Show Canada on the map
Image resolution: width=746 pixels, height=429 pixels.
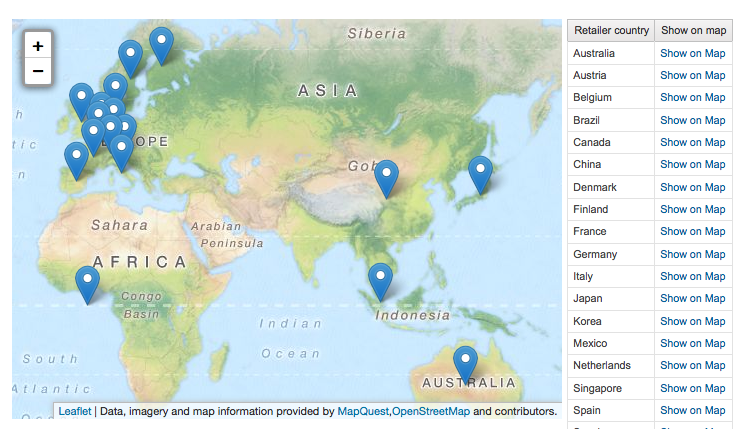coord(693,142)
